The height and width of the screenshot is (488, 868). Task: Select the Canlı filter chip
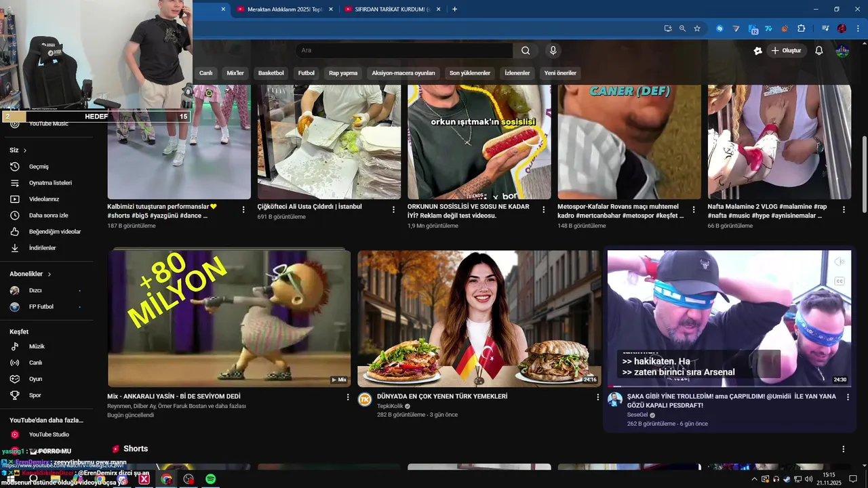(x=206, y=73)
